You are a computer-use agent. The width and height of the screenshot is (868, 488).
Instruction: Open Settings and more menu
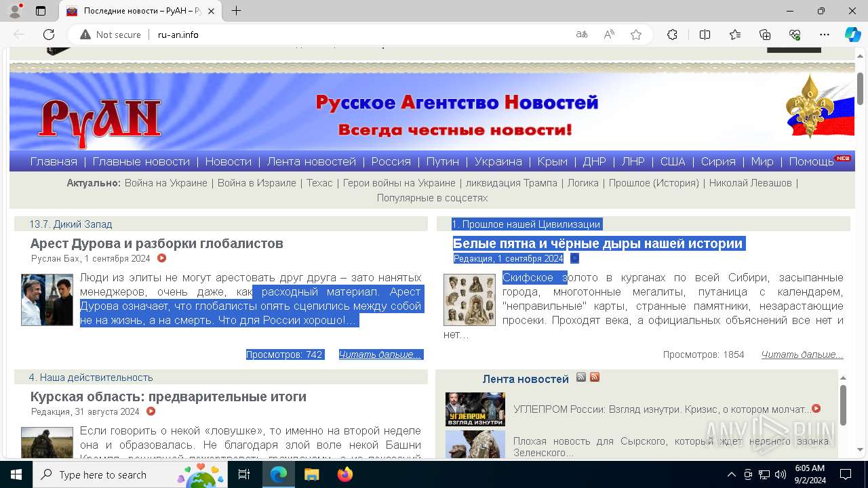(x=825, y=35)
